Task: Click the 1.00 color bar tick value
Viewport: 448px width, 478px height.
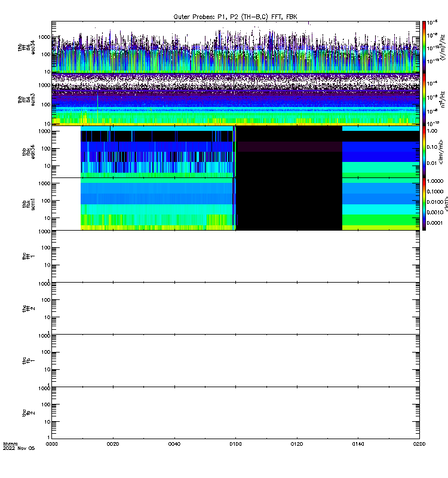Action: (432, 131)
